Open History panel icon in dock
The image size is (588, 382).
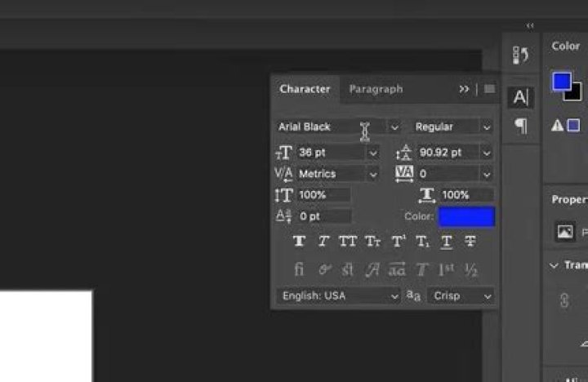coord(520,56)
